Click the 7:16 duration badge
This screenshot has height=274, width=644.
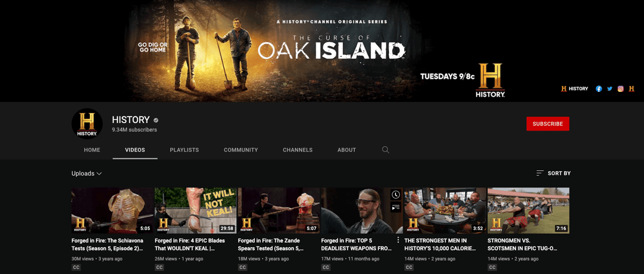(x=561, y=228)
